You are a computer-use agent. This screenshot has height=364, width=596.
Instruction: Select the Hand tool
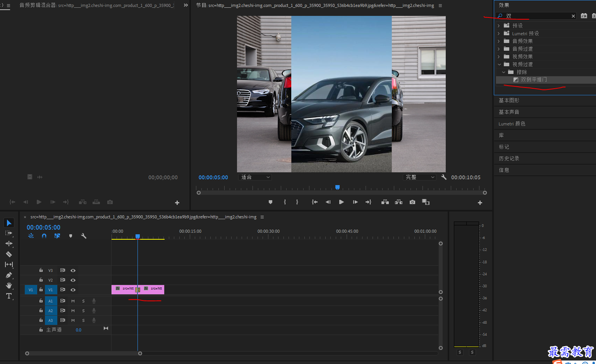[x=9, y=285]
